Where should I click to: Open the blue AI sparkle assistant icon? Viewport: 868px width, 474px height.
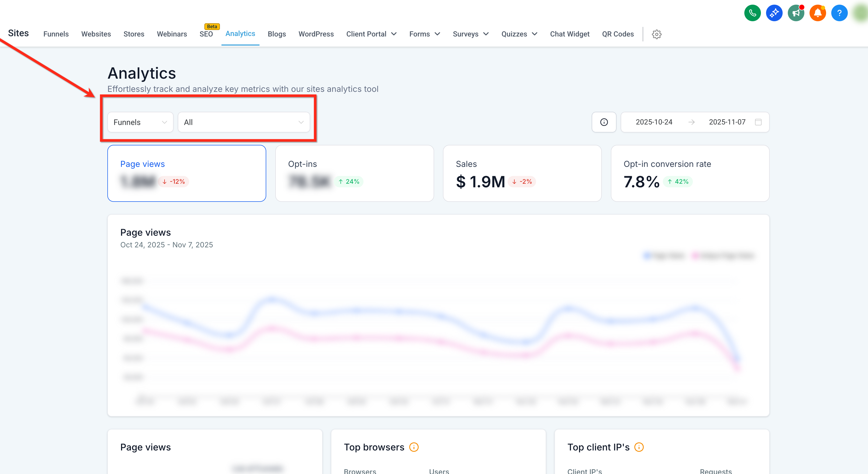click(x=774, y=13)
